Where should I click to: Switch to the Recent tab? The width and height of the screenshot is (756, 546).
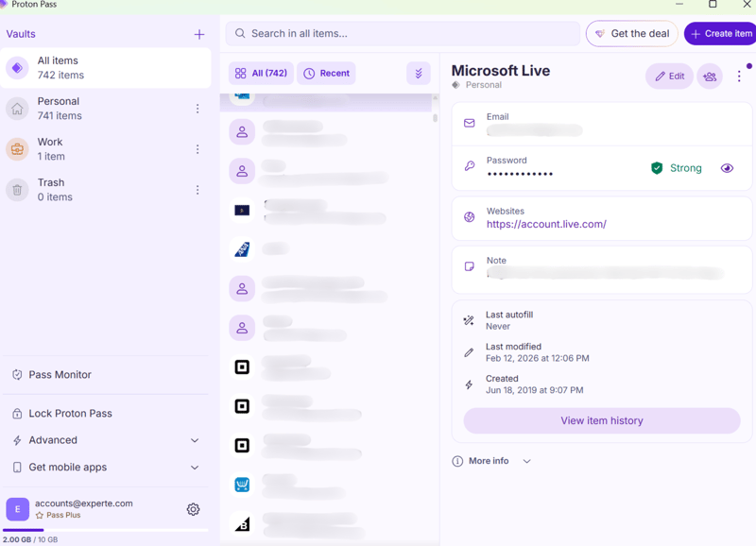(x=326, y=73)
